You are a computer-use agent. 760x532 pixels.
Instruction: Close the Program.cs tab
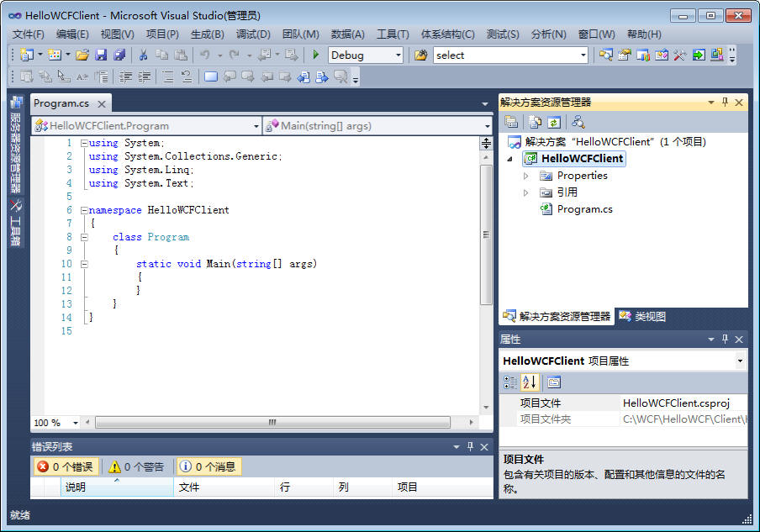(x=102, y=103)
